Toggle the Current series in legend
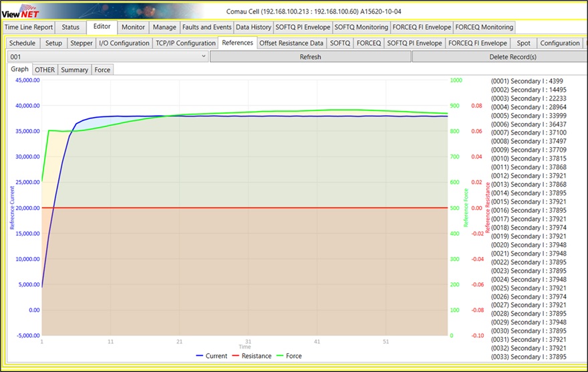This screenshot has height=372, width=588. 211,356
